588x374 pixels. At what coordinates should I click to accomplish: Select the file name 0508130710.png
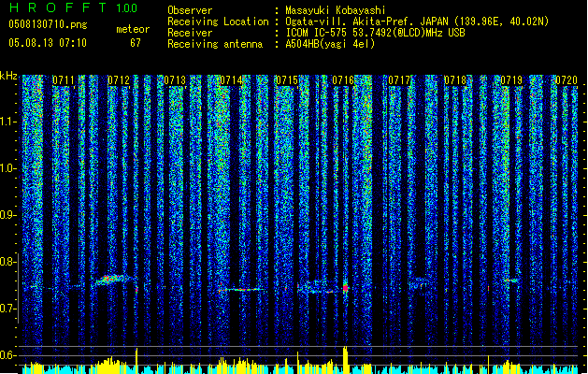(48, 24)
